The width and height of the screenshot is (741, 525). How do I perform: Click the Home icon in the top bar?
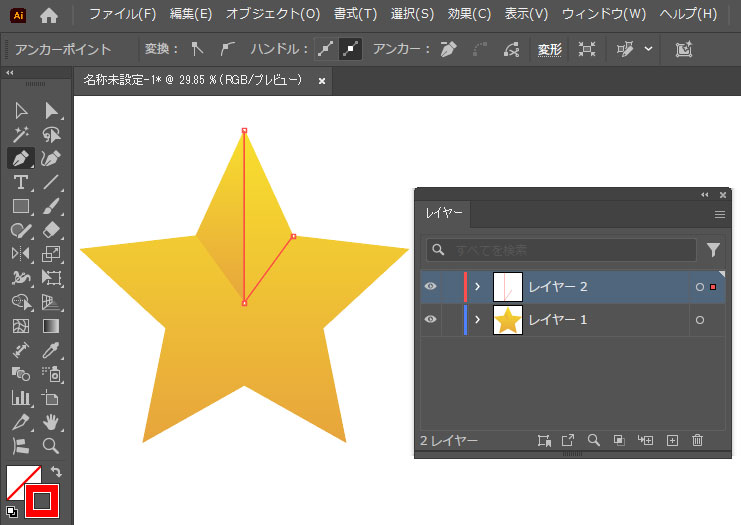click(x=49, y=15)
